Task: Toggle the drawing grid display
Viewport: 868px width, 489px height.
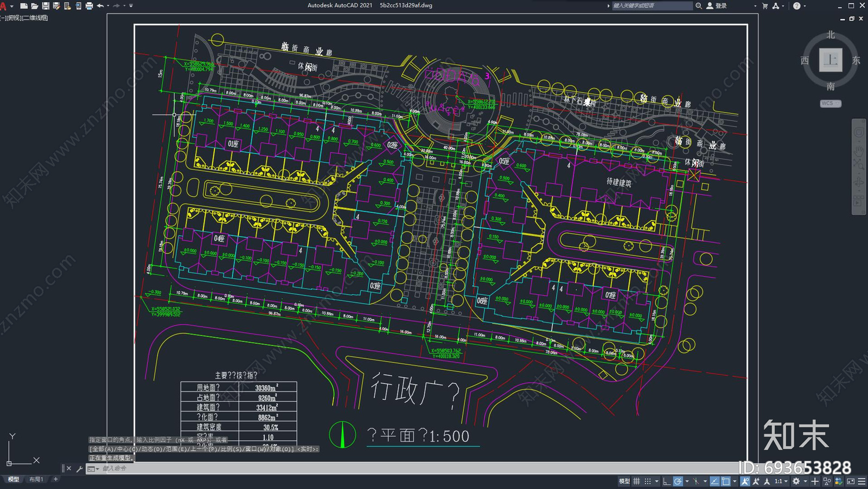Action: pos(637,481)
